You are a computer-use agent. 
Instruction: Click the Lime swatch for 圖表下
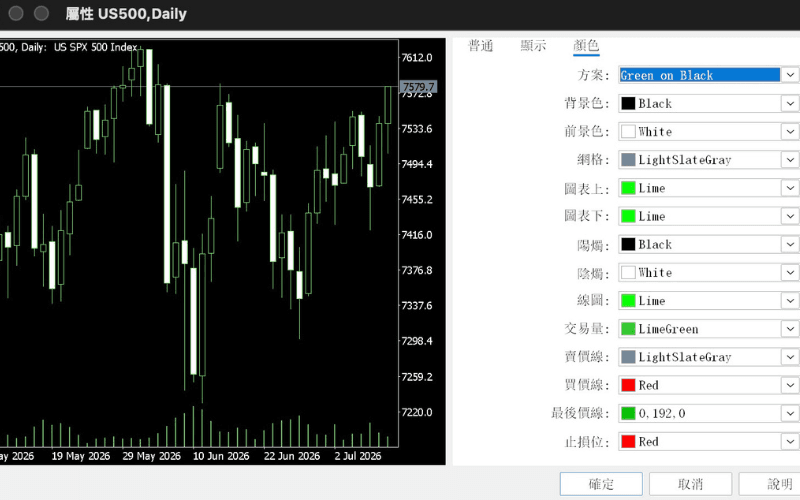click(628, 216)
